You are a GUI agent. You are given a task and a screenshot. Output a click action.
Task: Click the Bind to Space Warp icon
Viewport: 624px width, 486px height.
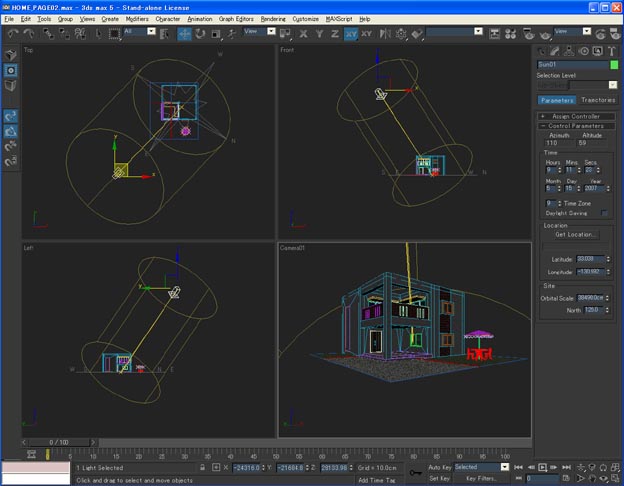(x=80, y=34)
